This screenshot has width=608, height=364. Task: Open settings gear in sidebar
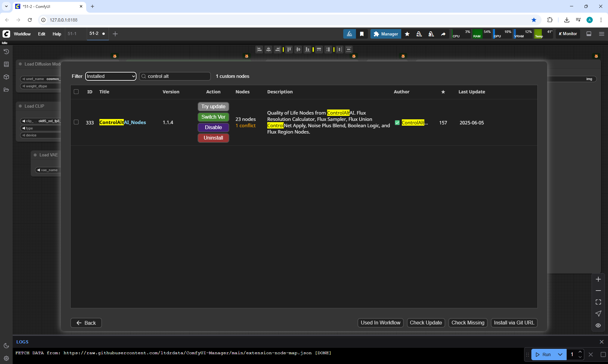tap(6, 358)
